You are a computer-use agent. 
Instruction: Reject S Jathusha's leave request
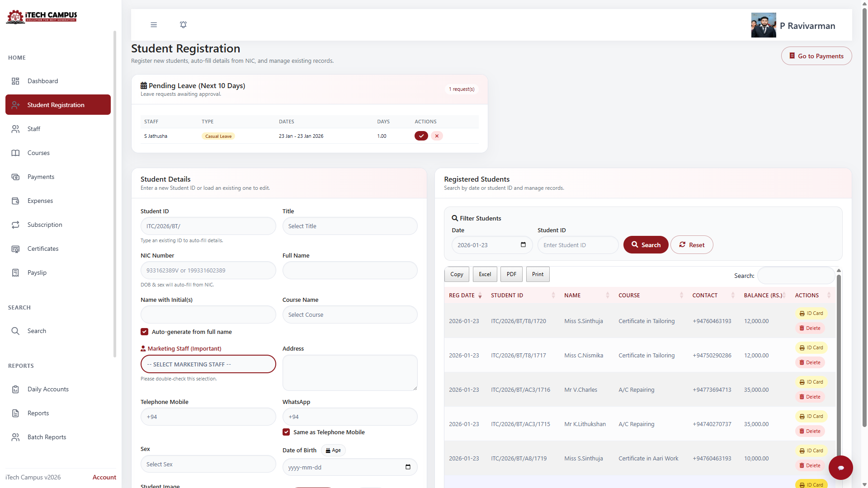click(437, 136)
